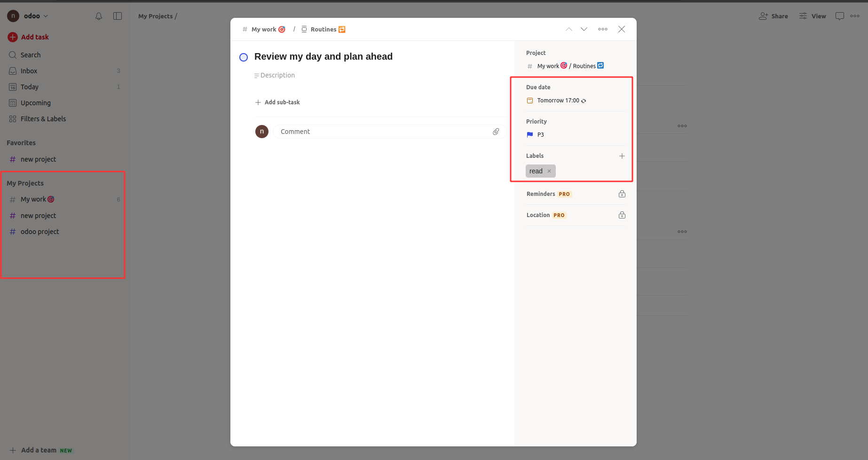This screenshot has height=460, width=868.
Task: Open the odoo account dropdown
Action: [32, 16]
